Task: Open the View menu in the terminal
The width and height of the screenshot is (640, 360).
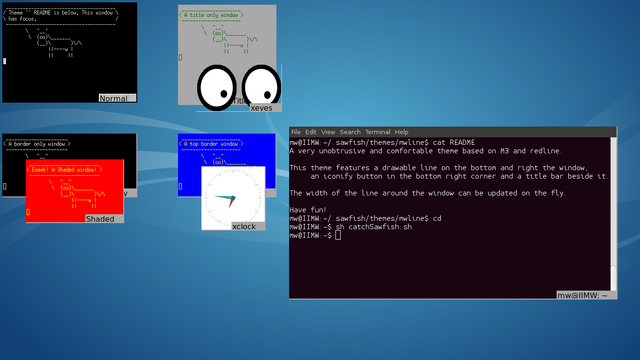Action: [x=328, y=132]
